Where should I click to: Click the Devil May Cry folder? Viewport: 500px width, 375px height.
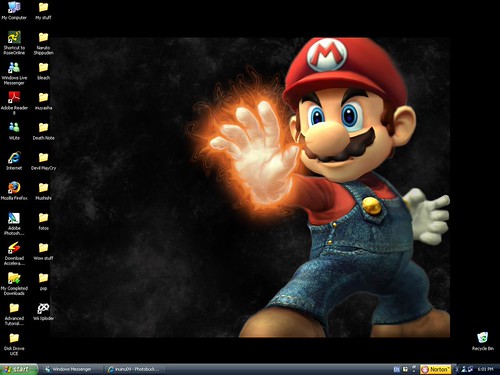(43, 161)
